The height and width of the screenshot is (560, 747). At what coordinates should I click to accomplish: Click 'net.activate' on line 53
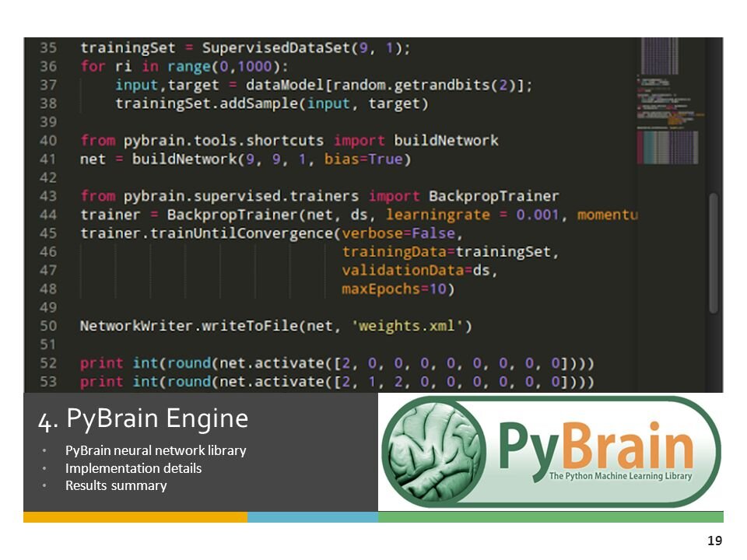click(x=272, y=383)
